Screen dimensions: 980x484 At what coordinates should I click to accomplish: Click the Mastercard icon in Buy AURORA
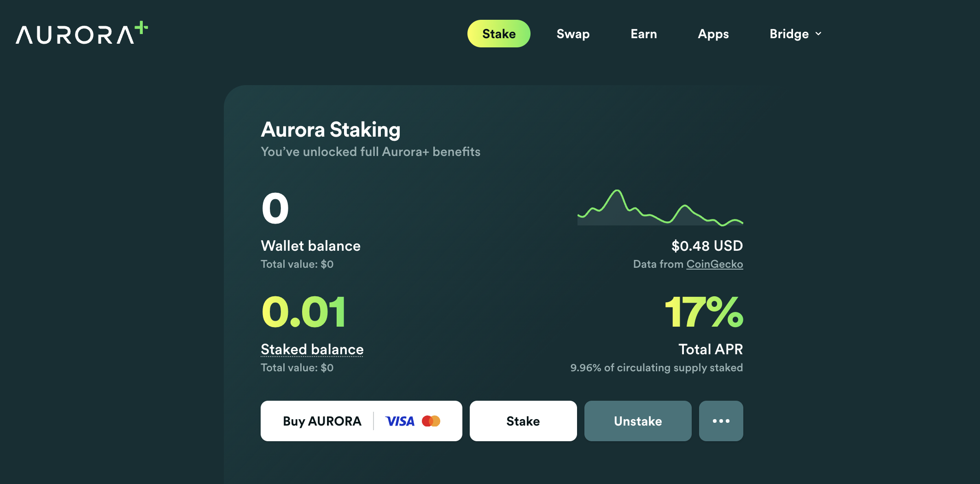(431, 421)
